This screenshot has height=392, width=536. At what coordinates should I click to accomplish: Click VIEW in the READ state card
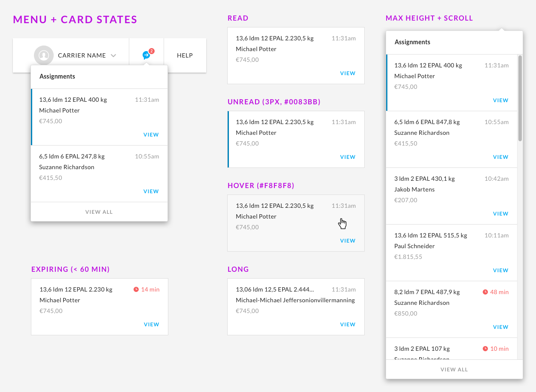348,73
